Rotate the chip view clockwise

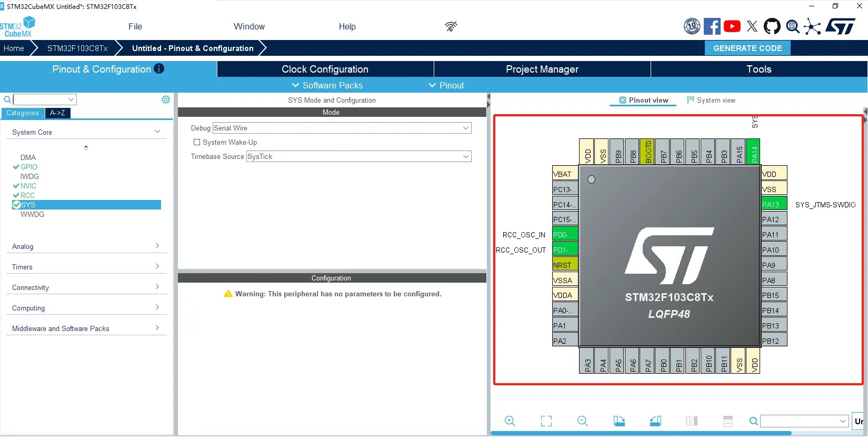click(619, 421)
